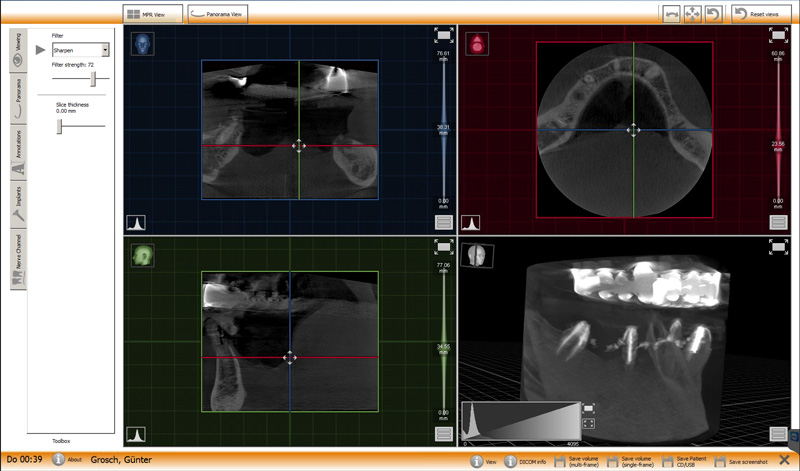Click the green head icon in sagittal view
The height and width of the screenshot is (471, 800).
pyautogui.click(x=141, y=256)
